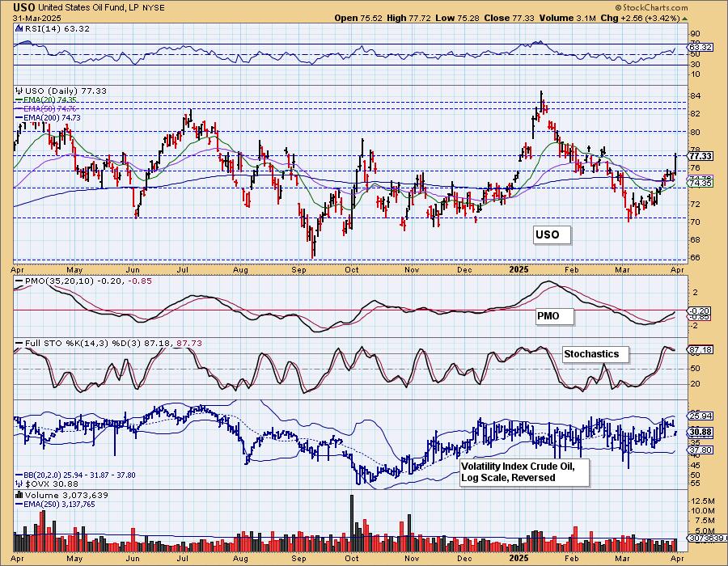Click the $OVX 30.88 legend entry

coord(45,484)
